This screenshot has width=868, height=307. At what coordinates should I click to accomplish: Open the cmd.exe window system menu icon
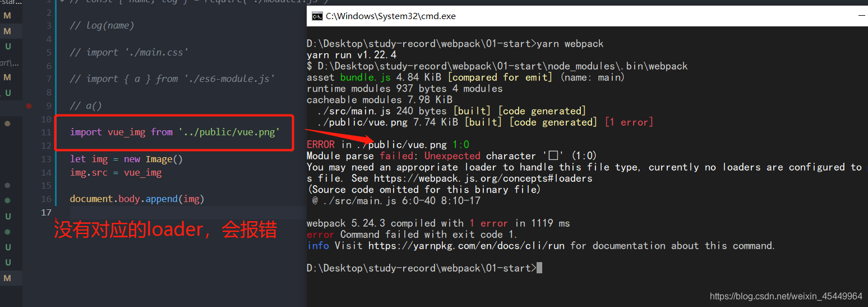(x=317, y=16)
